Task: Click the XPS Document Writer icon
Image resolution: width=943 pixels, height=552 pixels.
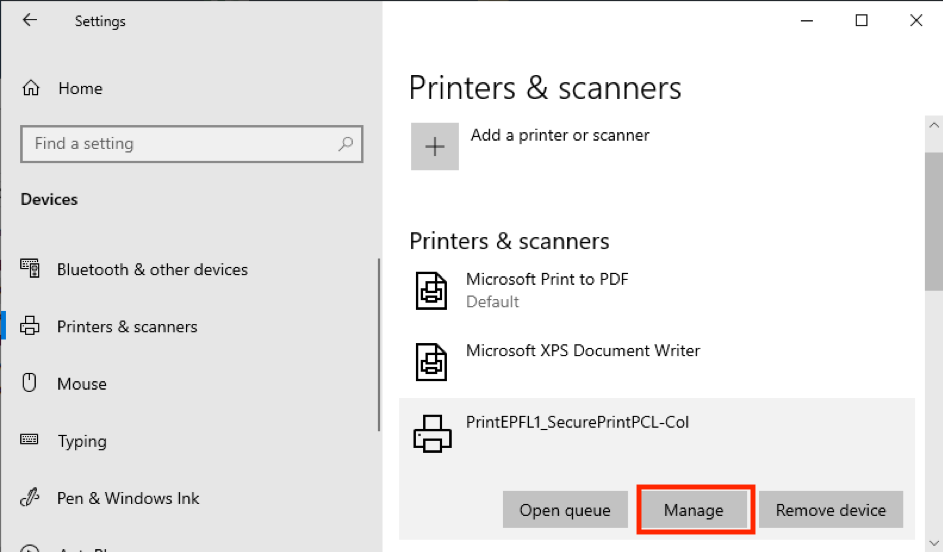Action: (x=431, y=362)
